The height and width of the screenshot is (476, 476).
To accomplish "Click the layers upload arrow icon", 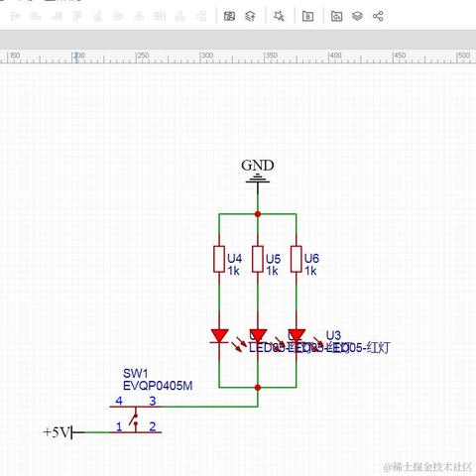I will click(x=250, y=16).
